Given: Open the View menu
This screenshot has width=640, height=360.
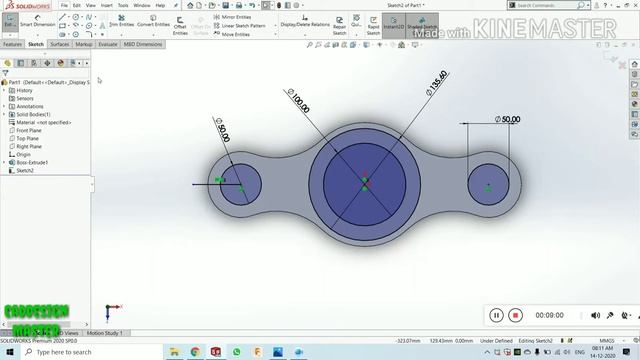Looking at the screenshot, I should tap(91, 5).
